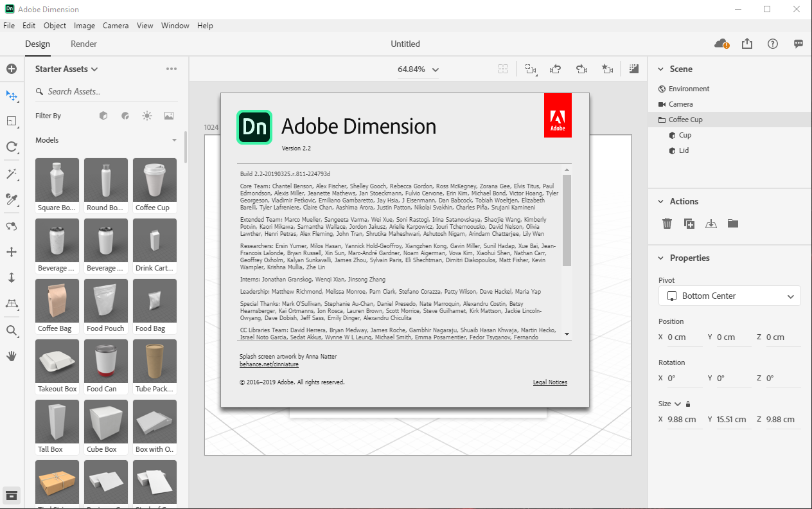This screenshot has width=812, height=509.
Task: Collapse the Actions panel
Action: click(x=660, y=201)
